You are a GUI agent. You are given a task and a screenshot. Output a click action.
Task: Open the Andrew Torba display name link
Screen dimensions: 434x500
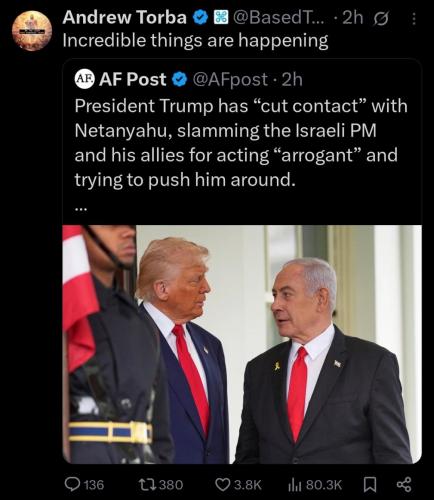pos(124,17)
